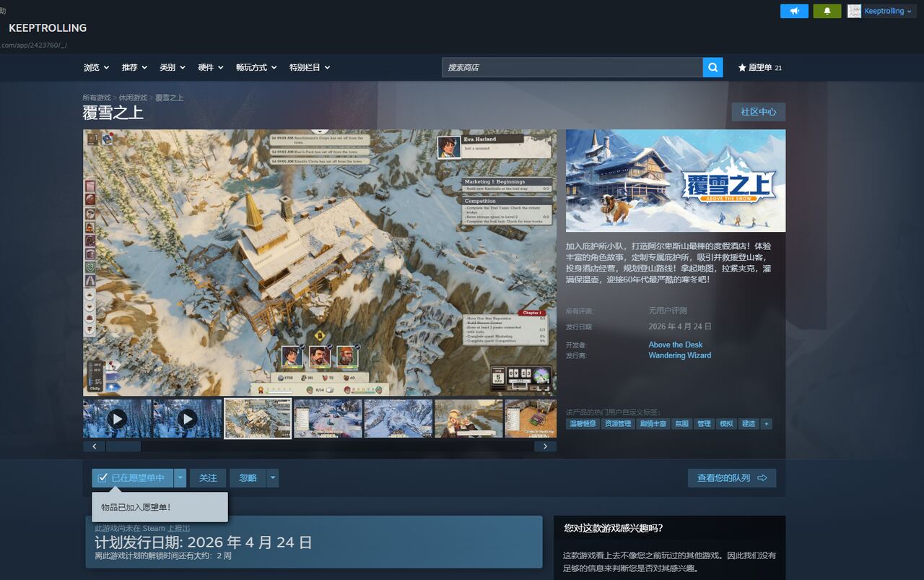This screenshot has width=924, height=580.
Task: Click the thumbnail strip left arrow
Action: click(x=94, y=446)
